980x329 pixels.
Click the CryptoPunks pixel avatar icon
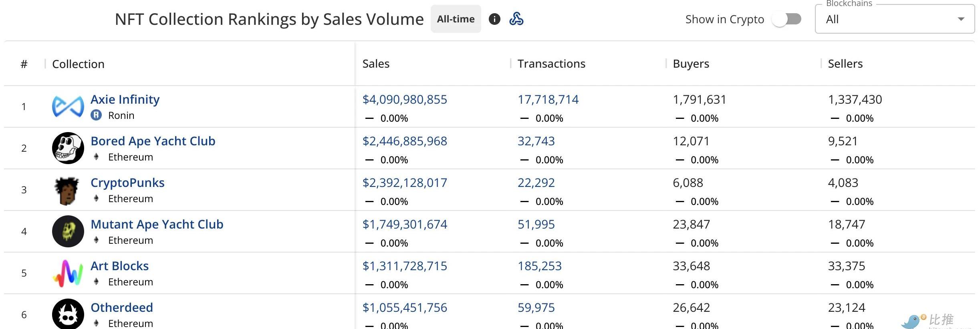coord(67,191)
